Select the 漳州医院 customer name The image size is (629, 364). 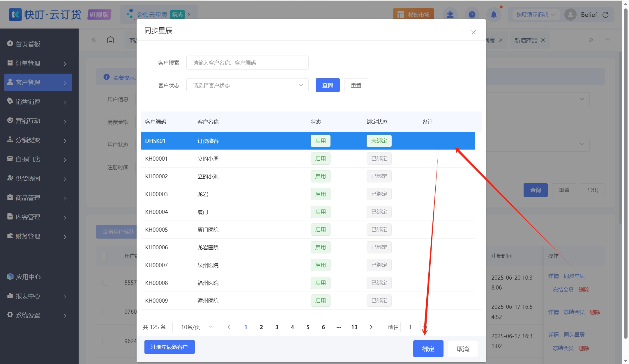pyautogui.click(x=208, y=301)
